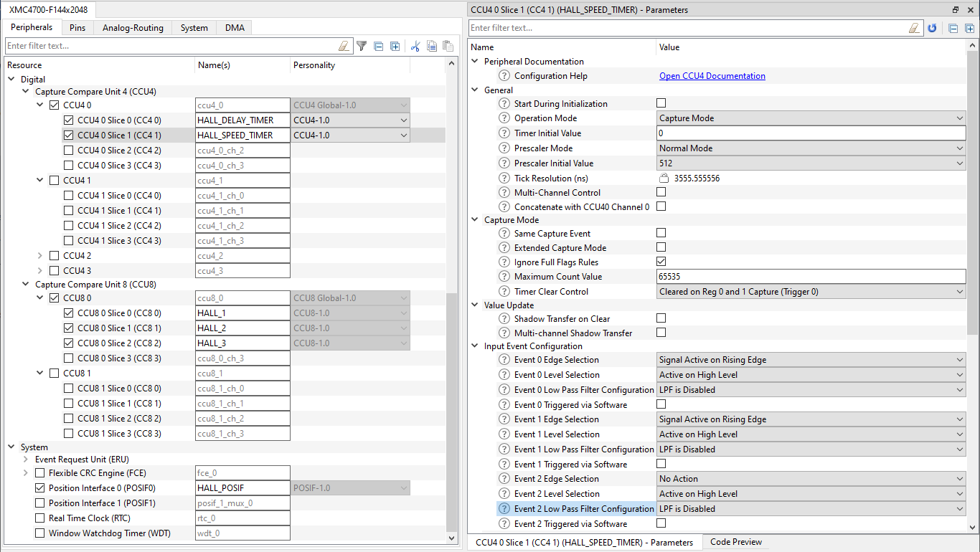980x552 pixels.
Task: Click the lock icon beside Tick Resolution value
Action: [x=664, y=178]
